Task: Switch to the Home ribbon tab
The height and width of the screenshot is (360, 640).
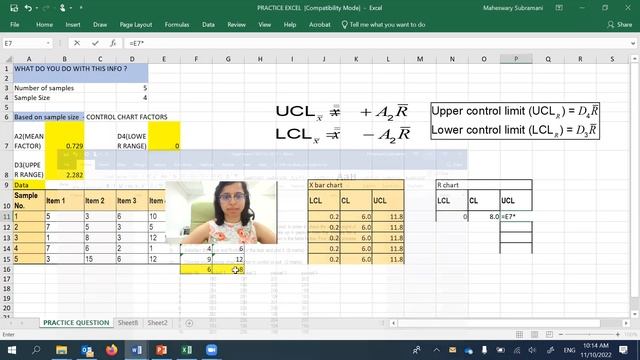Action: [x=44, y=24]
